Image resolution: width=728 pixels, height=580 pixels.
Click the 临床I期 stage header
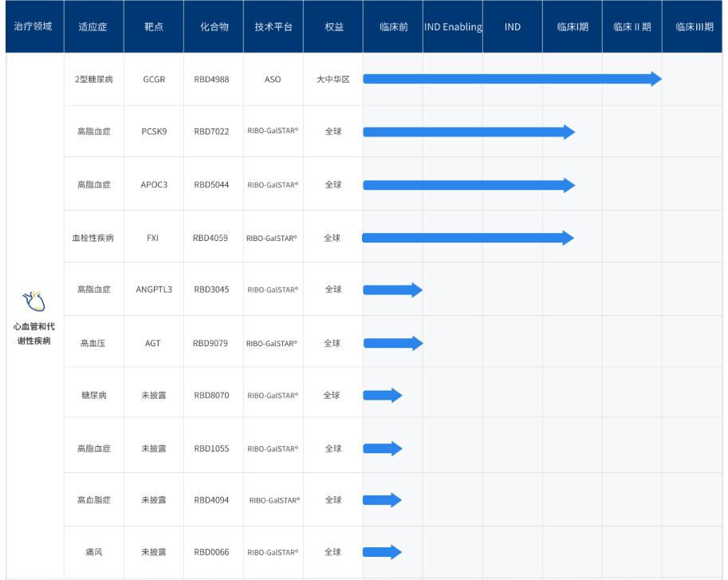tap(573, 27)
